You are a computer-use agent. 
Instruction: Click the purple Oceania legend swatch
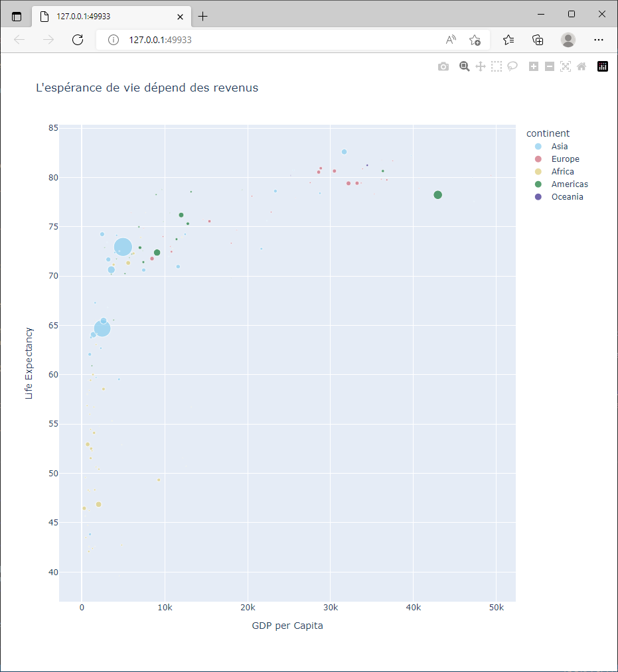[x=538, y=197]
